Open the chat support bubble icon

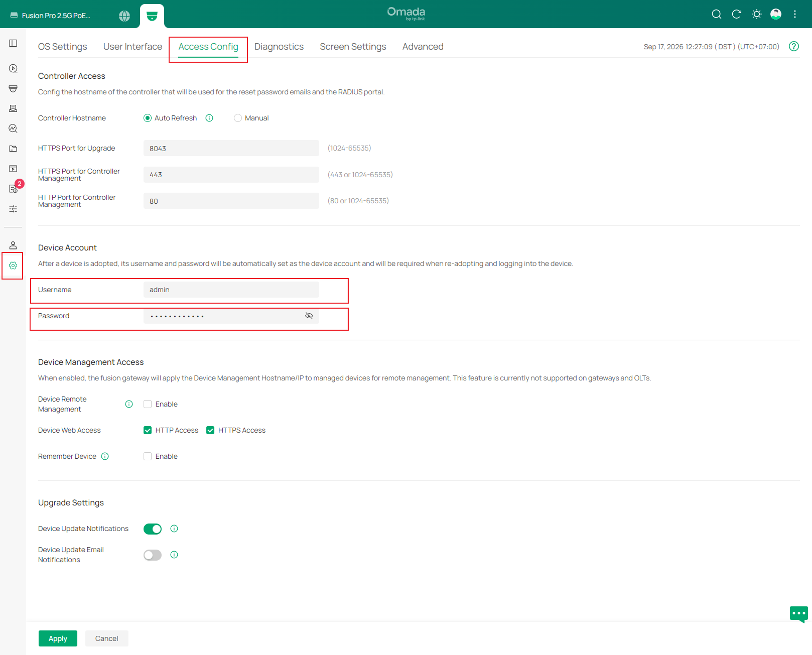pos(799,614)
